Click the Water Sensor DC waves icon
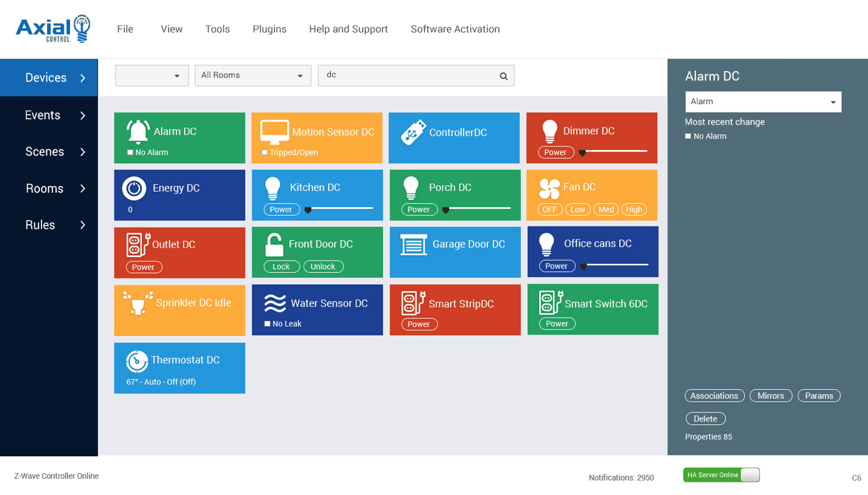The width and height of the screenshot is (868, 495). coord(275,303)
